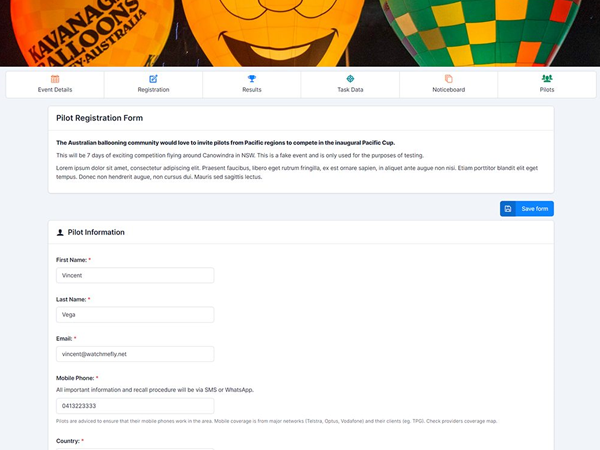
Task: Select the Email input field
Action: click(x=135, y=354)
